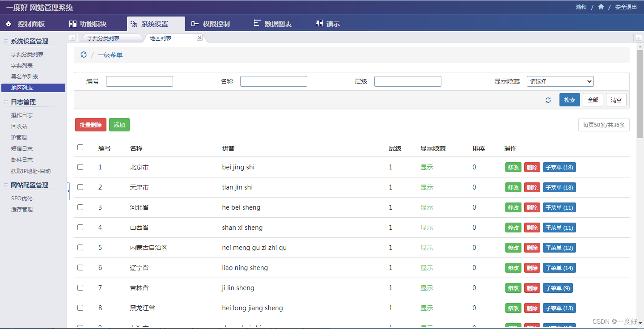This screenshot has height=329, width=644.
Task: Click the permission control key icon
Action: [x=195, y=24]
